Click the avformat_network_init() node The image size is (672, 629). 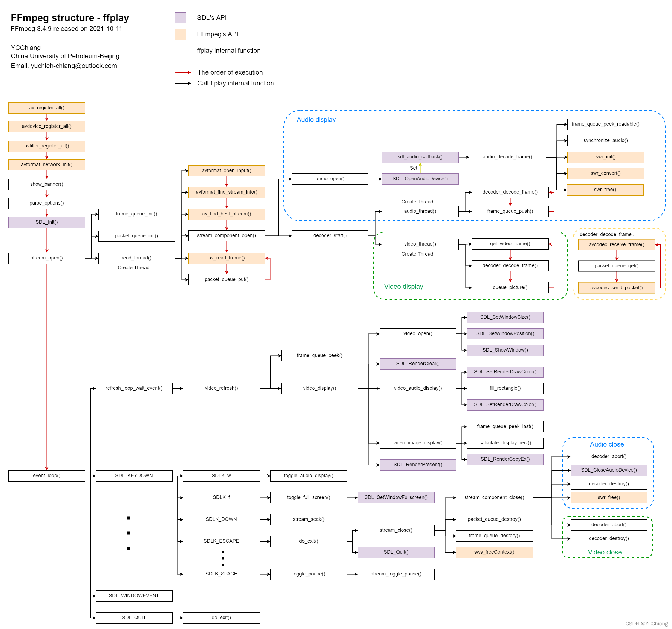(47, 165)
